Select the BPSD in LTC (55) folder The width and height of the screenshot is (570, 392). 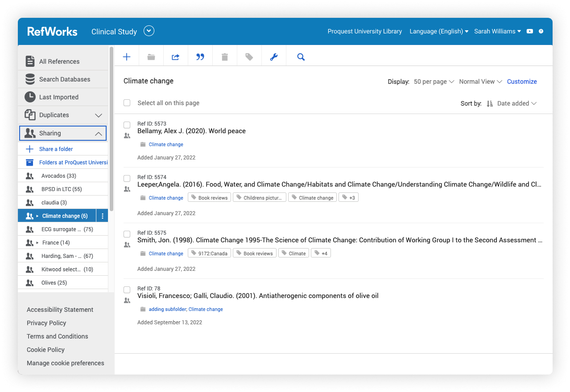(x=63, y=189)
